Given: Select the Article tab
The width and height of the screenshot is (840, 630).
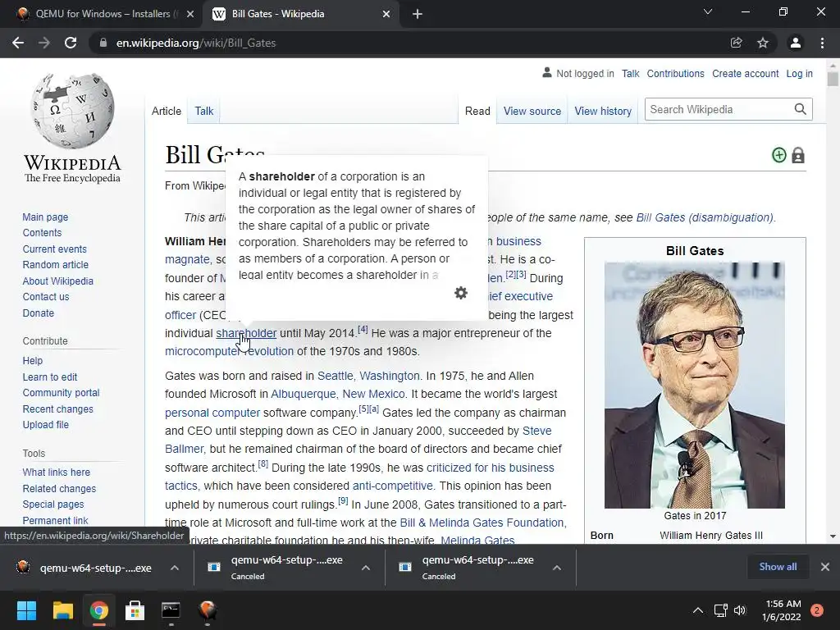Looking at the screenshot, I should point(166,111).
